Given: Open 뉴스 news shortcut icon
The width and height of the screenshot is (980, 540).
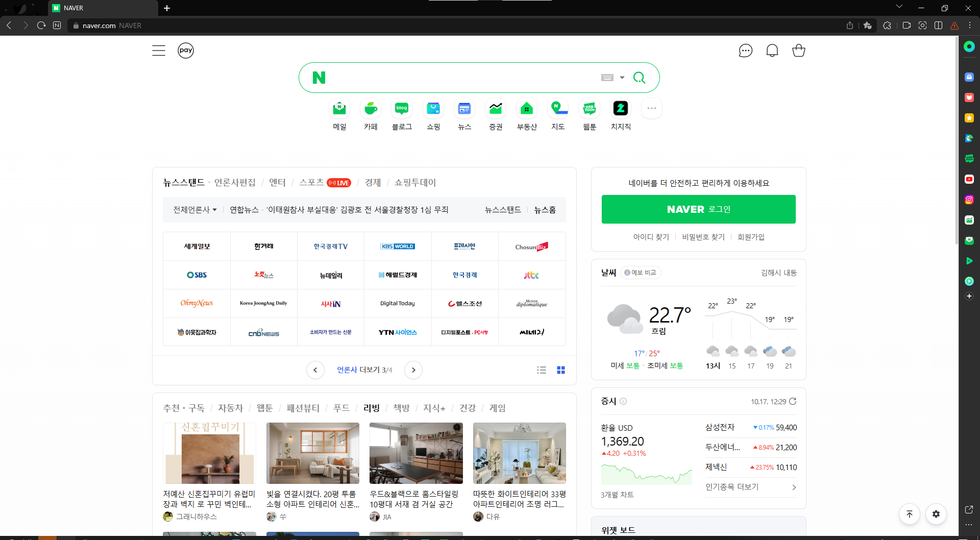Looking at the screenshot, I should (464, 109).
